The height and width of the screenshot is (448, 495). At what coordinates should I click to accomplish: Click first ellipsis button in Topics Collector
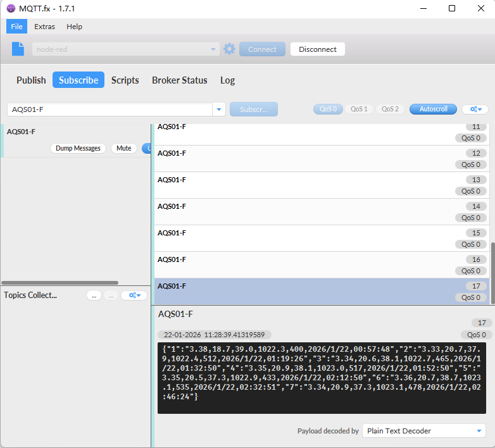(x=94, y=296)
